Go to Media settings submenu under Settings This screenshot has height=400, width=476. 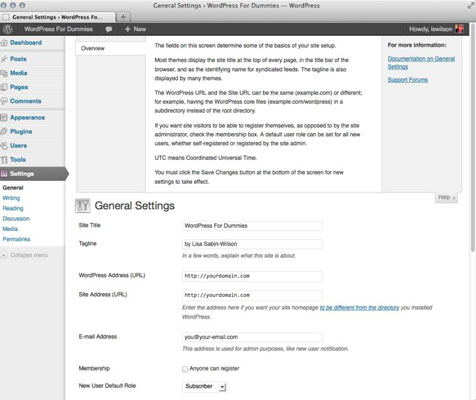(x=10, y=229)
